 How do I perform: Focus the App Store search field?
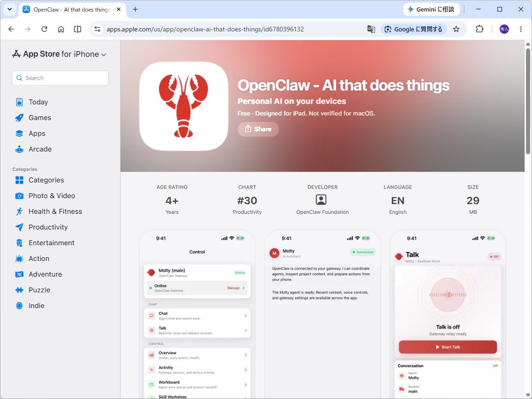click(x=60, y=78)
